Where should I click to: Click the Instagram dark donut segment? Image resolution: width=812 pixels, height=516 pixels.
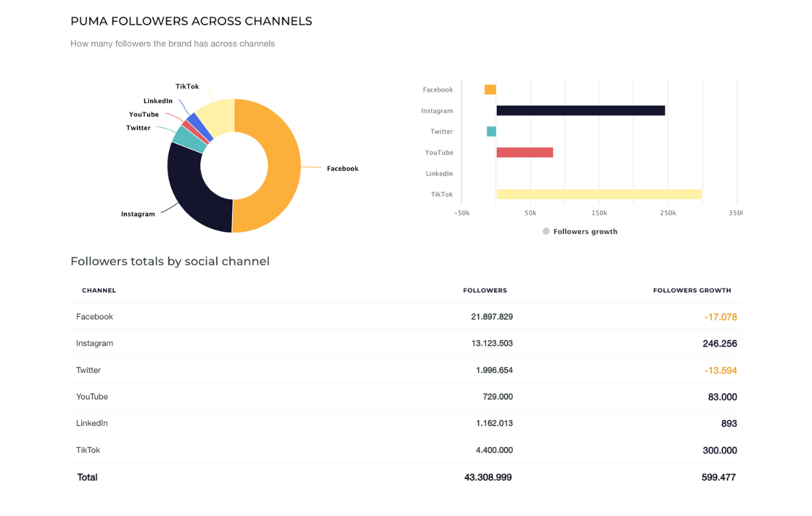click(190, 190)
